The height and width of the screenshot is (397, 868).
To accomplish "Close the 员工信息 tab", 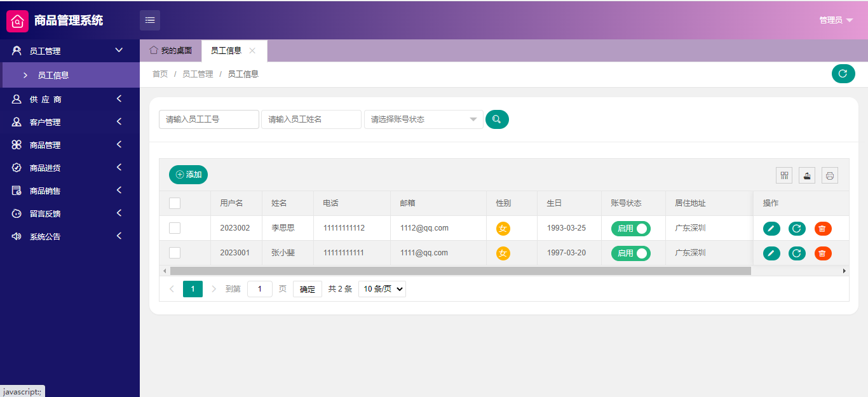I will 252,51.
